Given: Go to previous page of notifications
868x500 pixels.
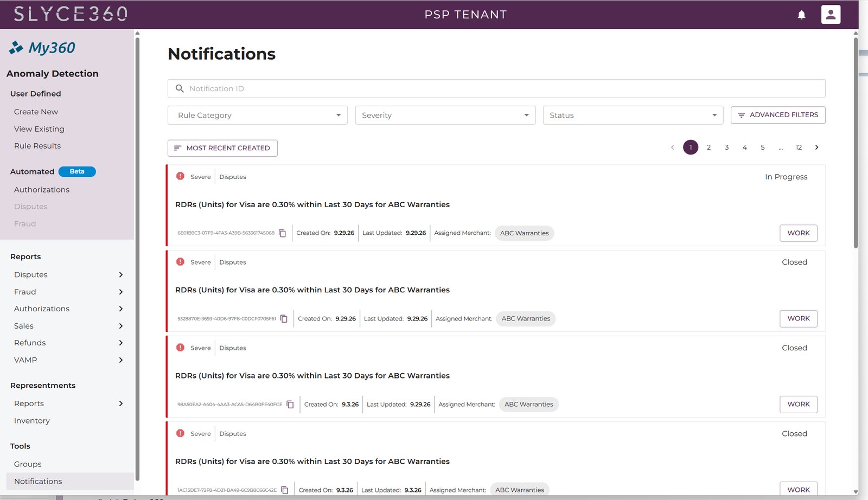Looking at the screenshot, I should (x=672, y=148).
